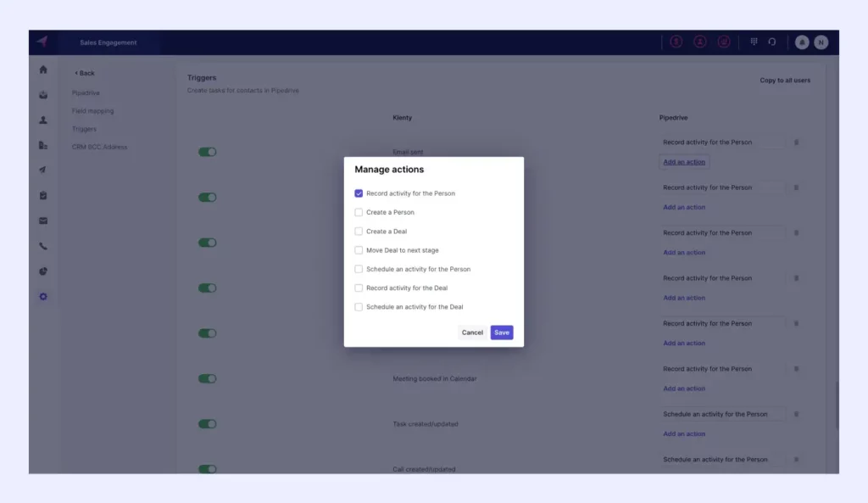
Task: Open the phone calls icon in sidebar
Action: pos(43,246)
